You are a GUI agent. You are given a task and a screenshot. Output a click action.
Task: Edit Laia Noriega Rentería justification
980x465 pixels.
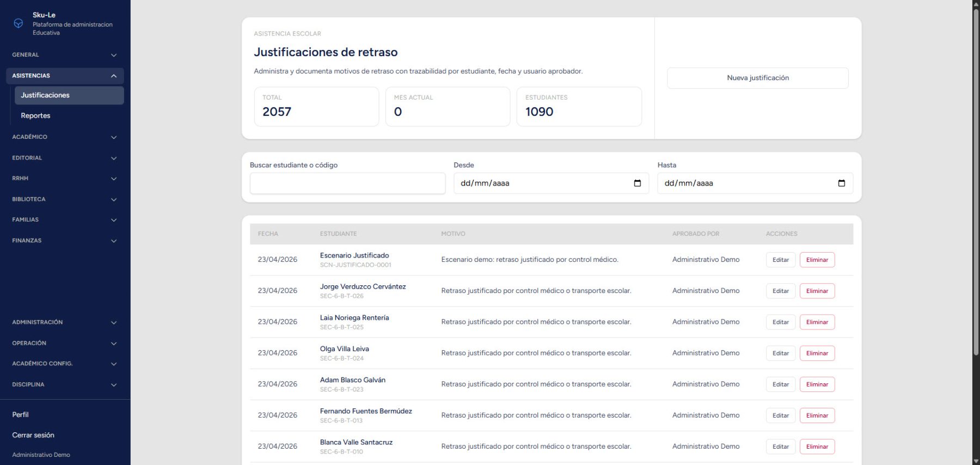click(x=781, y=322)
